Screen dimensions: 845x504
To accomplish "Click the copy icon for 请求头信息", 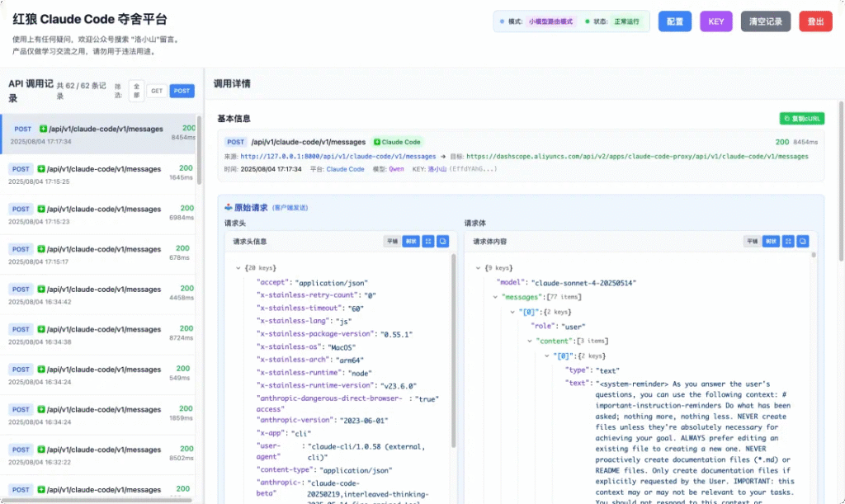I will pos(442,241).
